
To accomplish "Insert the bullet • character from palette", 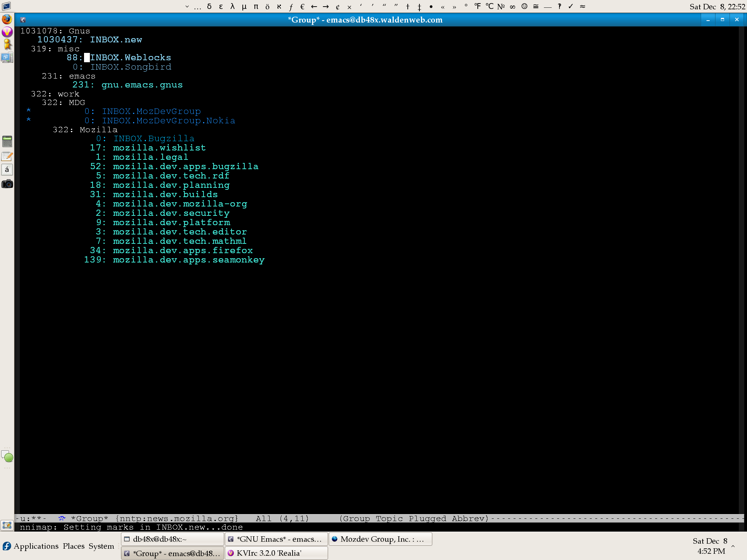I will point(431,6).
